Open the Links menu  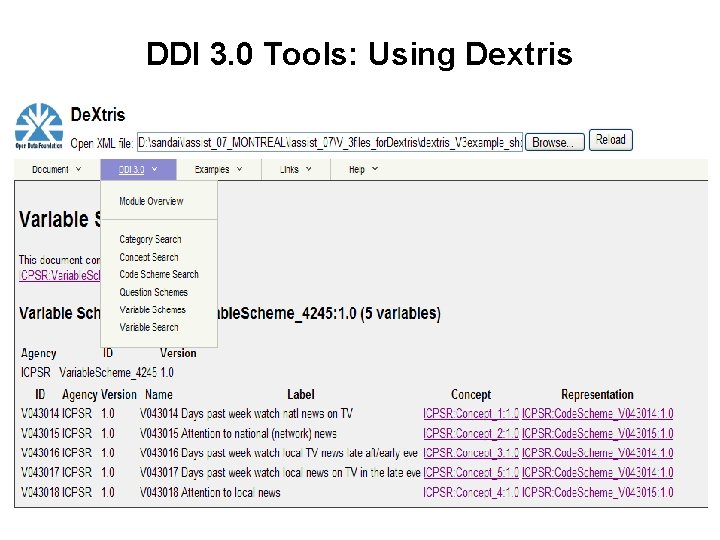(296, 169)
